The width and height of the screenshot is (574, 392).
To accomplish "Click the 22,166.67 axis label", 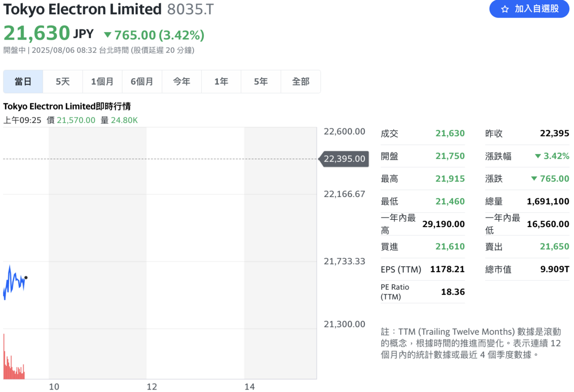I will pos(344,194).
